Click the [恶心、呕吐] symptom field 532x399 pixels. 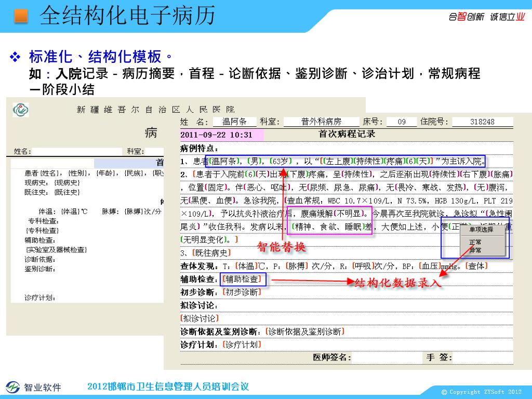(x=267, y=187)
